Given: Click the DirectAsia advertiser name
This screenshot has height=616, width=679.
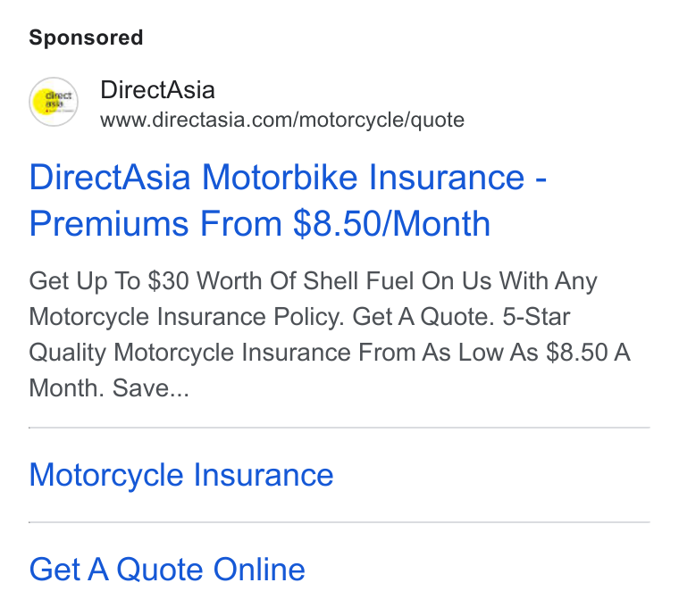Looking at the screenshot, I should (x=157, y=90).
